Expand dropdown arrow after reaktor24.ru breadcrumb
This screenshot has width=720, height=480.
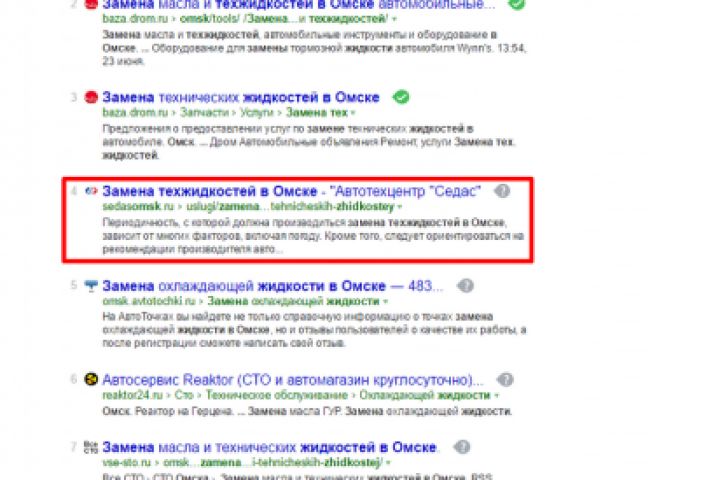tap(496, 395)
